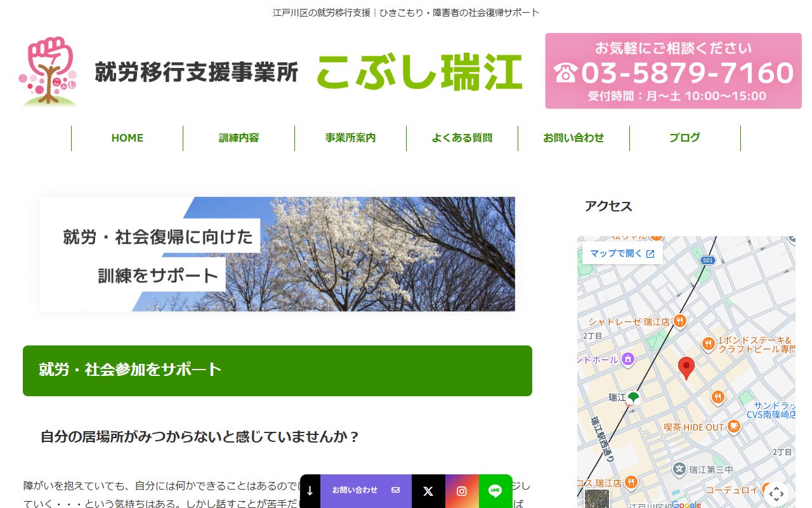This screenshot has height=508, width=812.
Task: Click the Google logo on the map
Action: [686, 504]
